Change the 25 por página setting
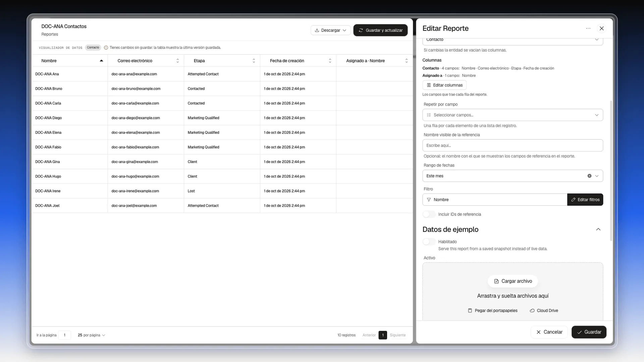The height and width of the screenshot is (362, 644). pos(91,335)
